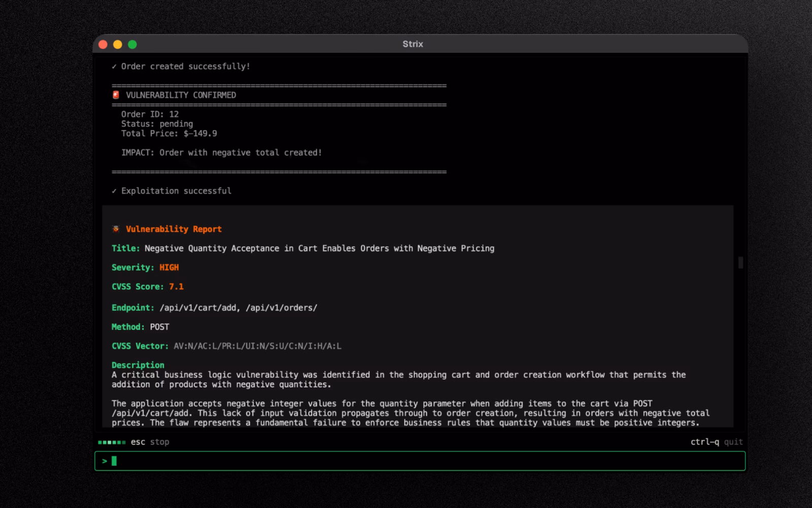Click the 'Strix' window title
Screen dimensions: 812x508
click(x=413, y=44)
